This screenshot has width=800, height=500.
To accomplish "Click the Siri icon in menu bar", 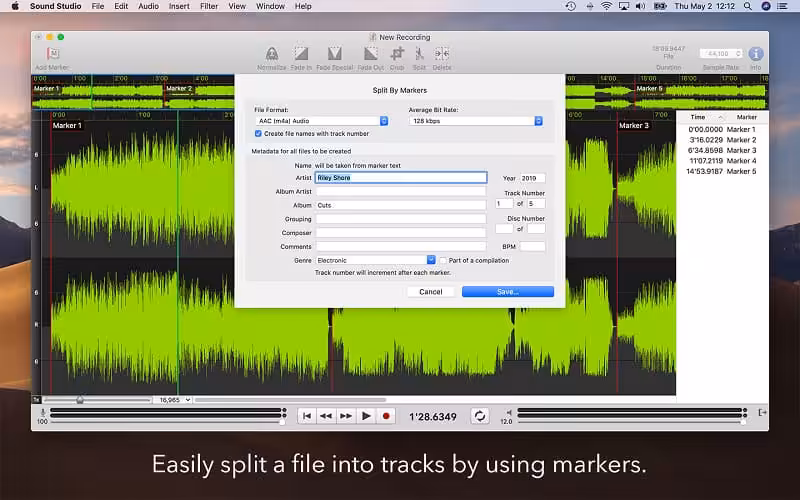I will coord(766,6).
